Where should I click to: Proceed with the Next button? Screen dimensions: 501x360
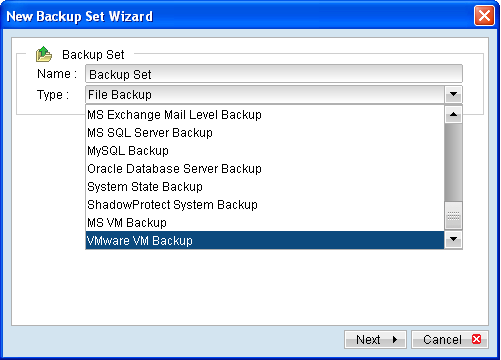[x=375, y=340]
